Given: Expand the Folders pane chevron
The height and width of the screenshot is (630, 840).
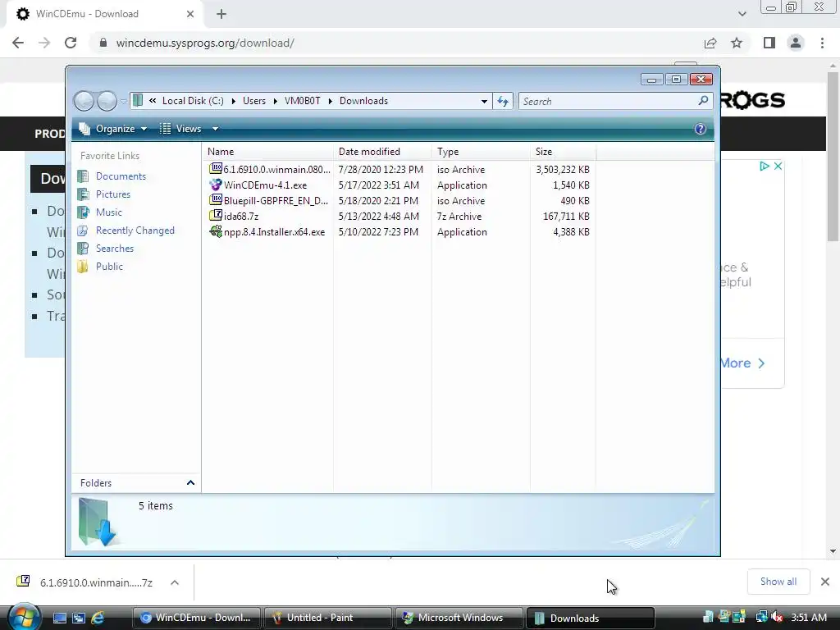Looking at the screenshot, I should pos(190,482).
